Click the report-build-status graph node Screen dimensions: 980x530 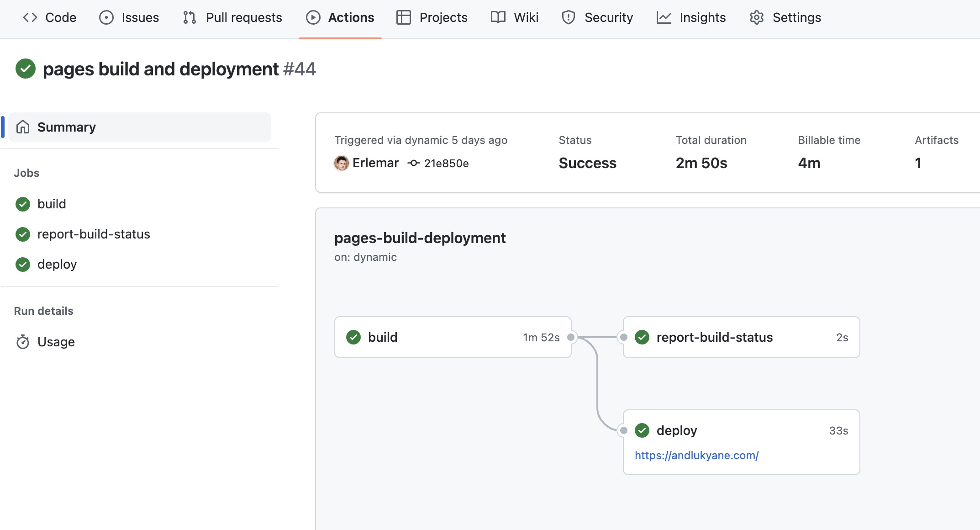point(741,337)
